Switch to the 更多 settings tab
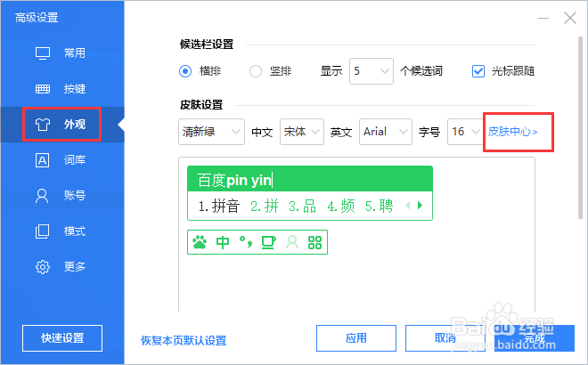The image size is (588, 365). pos(62,267)
